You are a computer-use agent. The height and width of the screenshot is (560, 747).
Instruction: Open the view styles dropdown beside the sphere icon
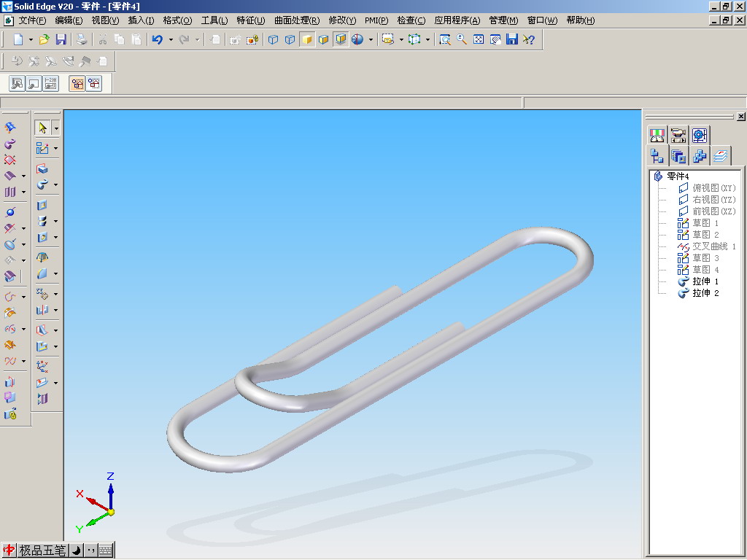[371, 39]
